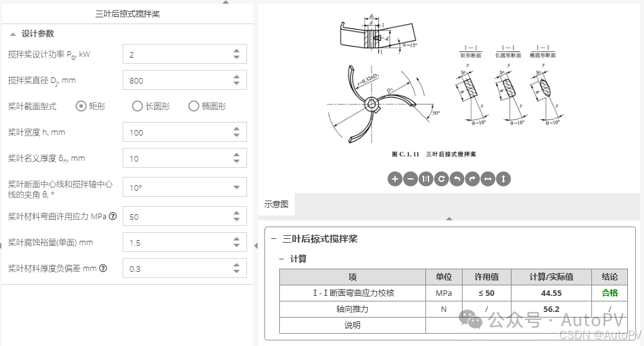The image size is (644, 346).
Task: Adjust 厚度负偏差 stepper arrows
Action: [x=236, y=269]
